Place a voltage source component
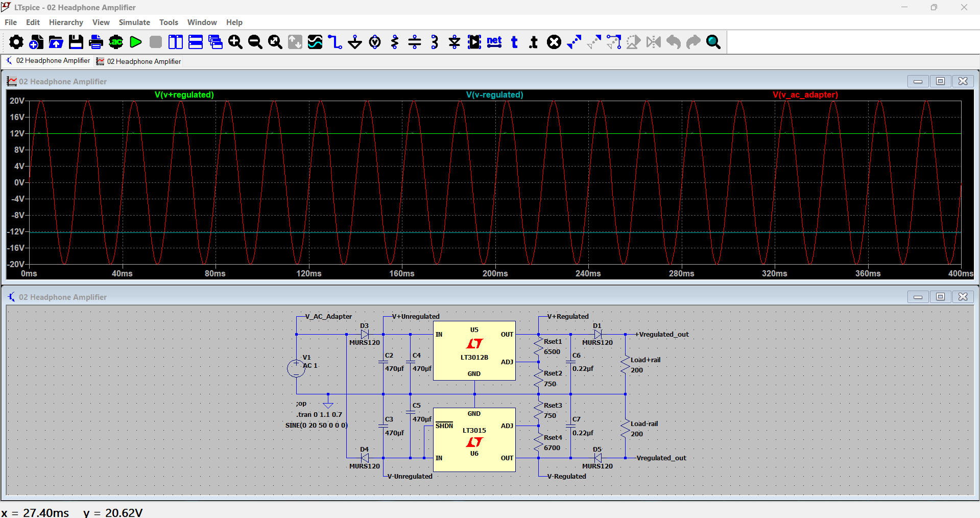Screen dimensions: 980x518 [x=375, y=42]
